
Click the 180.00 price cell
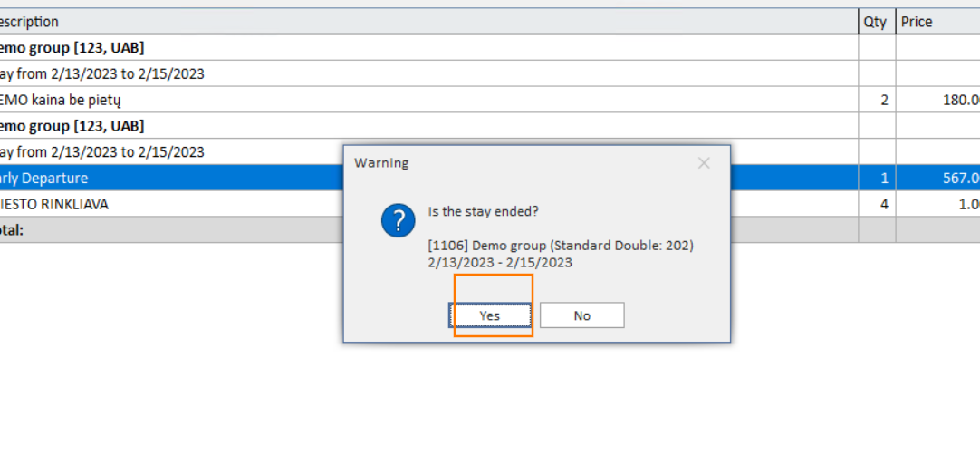[938, 100]
